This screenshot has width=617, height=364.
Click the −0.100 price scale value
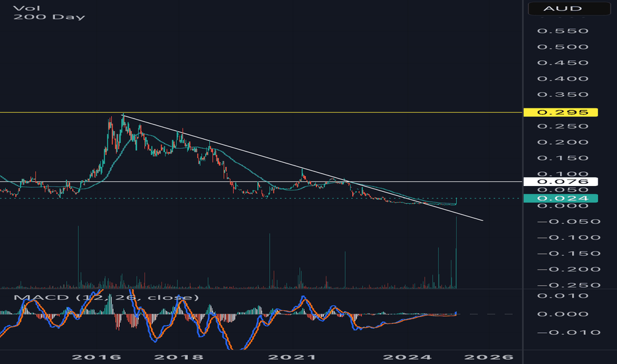point(569,238)
